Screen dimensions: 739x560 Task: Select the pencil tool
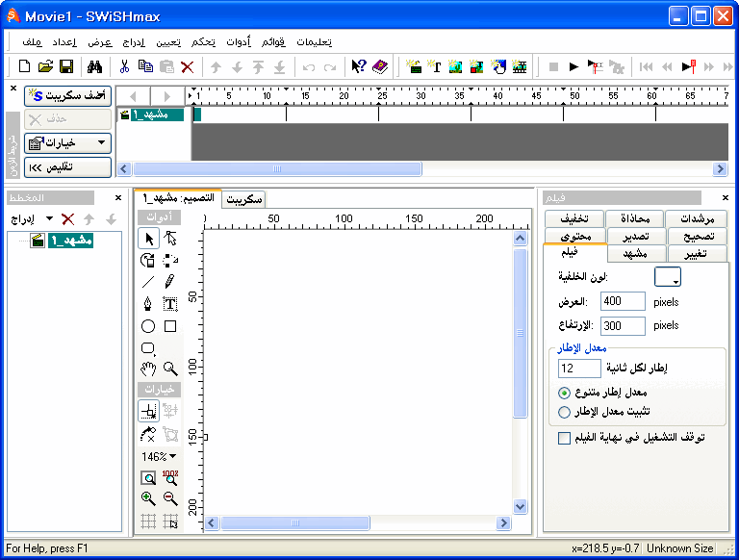[169, 281]
